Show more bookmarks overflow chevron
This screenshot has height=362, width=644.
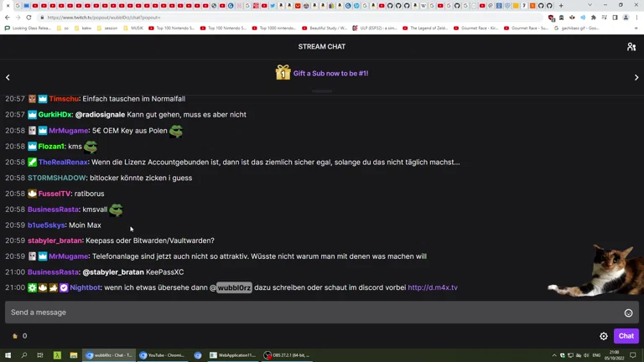pos(636,28)
